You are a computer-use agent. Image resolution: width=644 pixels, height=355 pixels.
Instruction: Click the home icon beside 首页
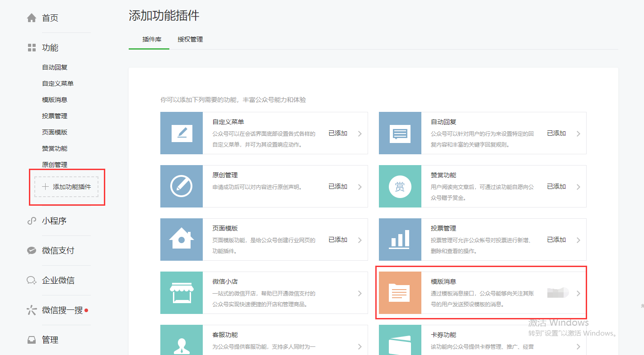[x=32, y=18]
